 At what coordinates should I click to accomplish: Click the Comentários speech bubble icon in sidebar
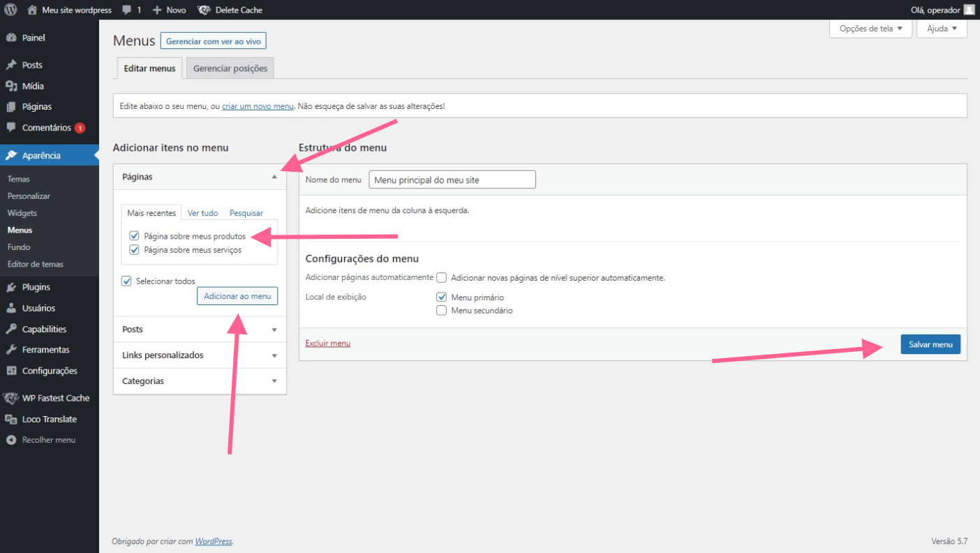tap(11, 128)
